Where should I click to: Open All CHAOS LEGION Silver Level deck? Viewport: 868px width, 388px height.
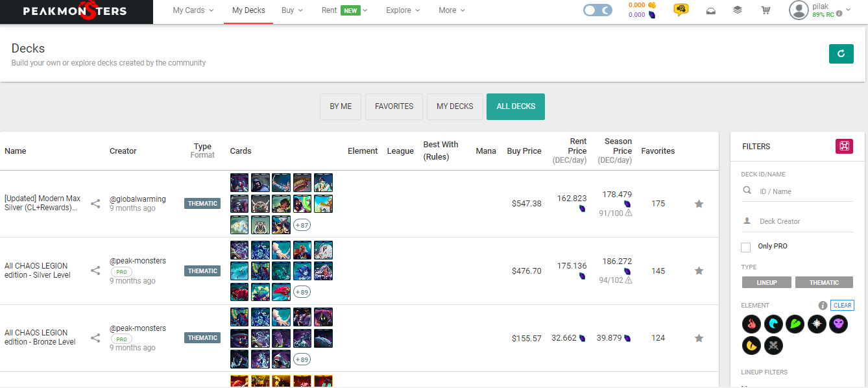coord(38,270)
